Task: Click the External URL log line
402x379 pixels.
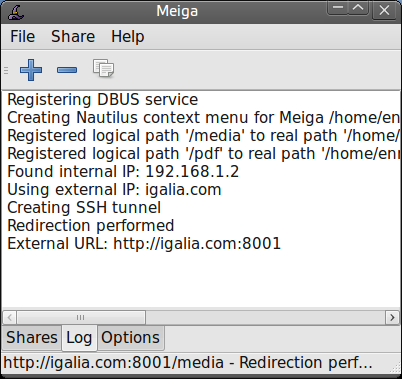Action: pos(144,244)
